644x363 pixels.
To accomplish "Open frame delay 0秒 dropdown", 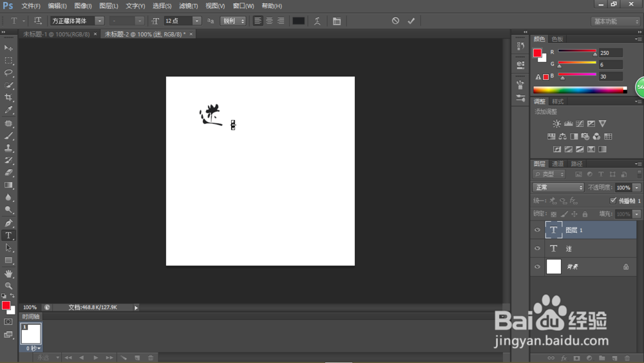I will pos(33,348).
